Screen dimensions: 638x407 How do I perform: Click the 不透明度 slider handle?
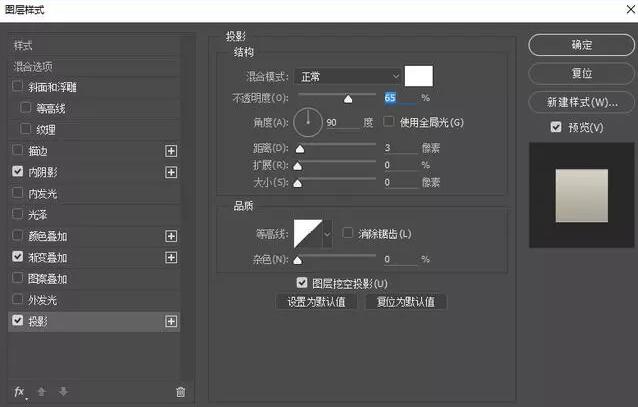point(348,99)
